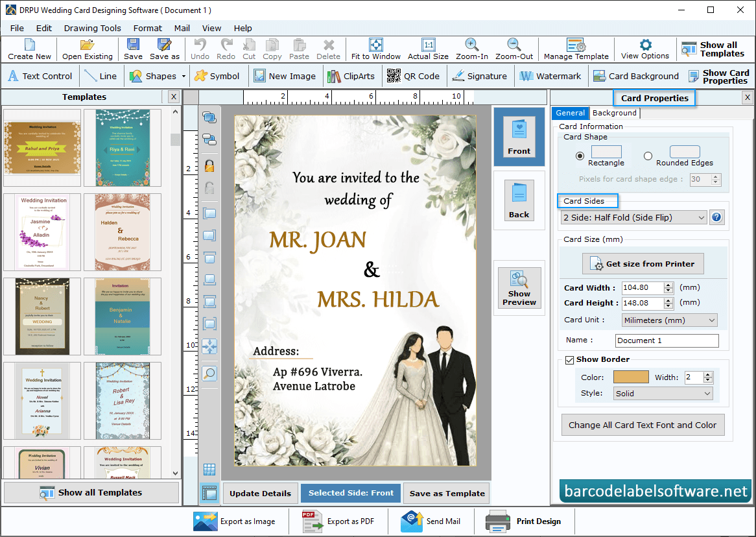Close the Templates panel
Viewport: 756px width, 537px height.
click(174, 97)
